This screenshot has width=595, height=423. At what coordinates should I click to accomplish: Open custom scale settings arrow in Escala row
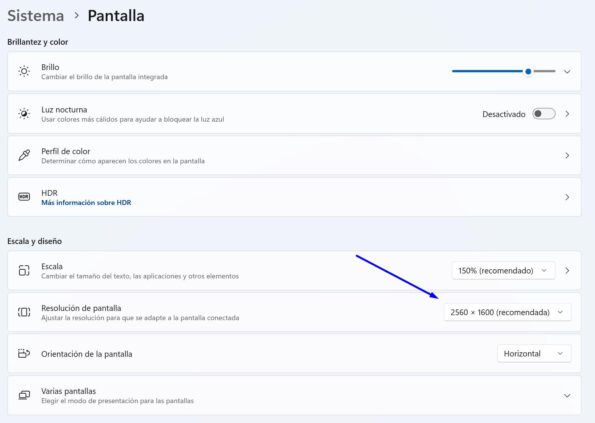pos(567,270)
